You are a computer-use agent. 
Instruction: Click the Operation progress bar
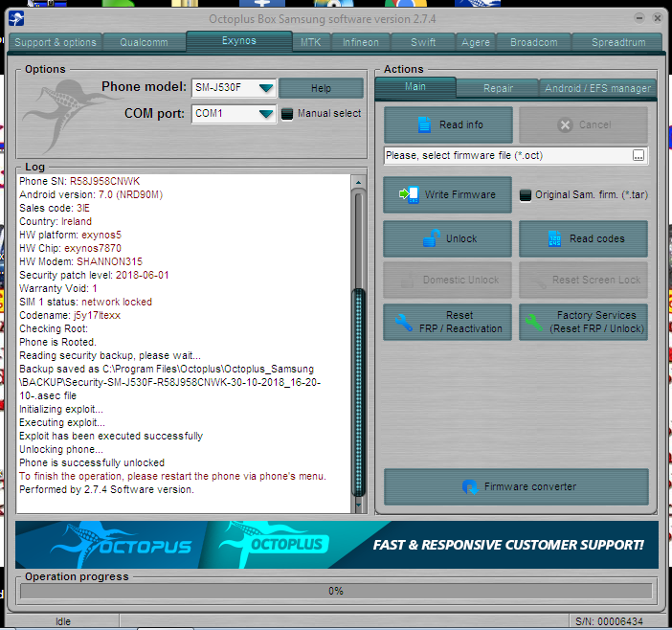tap(336, 591)
